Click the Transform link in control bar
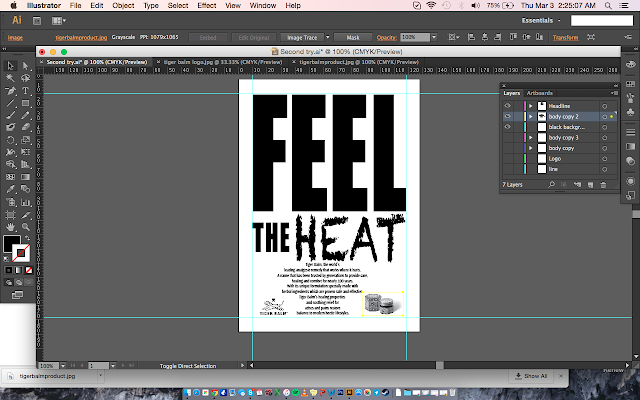 [x=565, y=38]
